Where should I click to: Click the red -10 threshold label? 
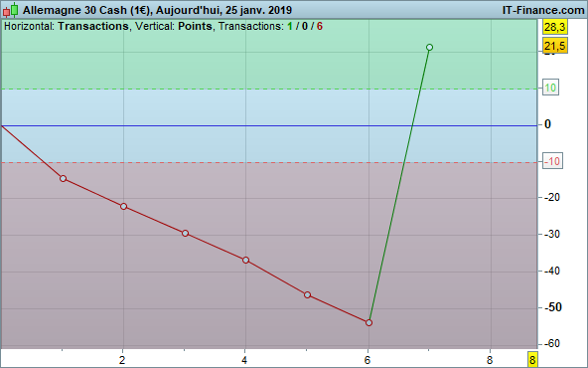(x=552, y=161)
